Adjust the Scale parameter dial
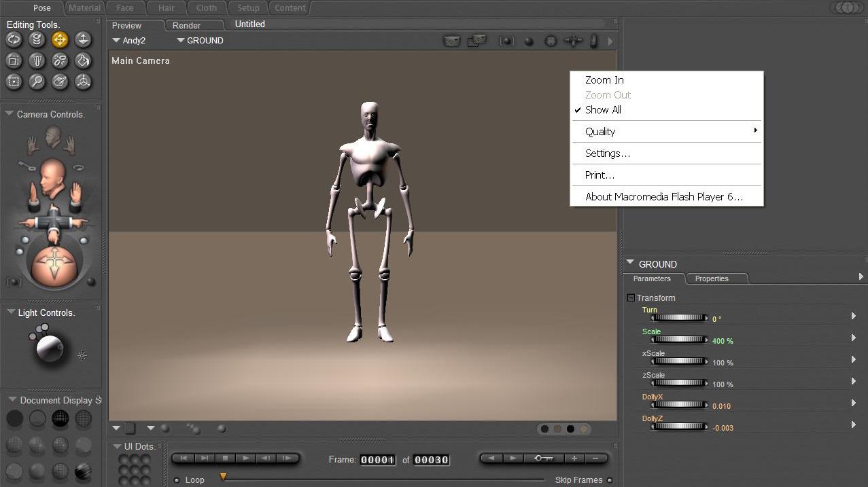Screen dimensions: 868x487 [679, 340]
